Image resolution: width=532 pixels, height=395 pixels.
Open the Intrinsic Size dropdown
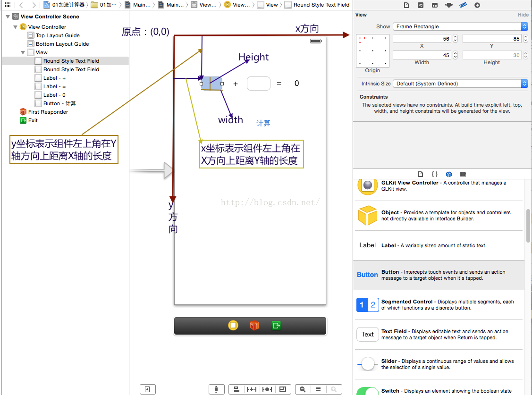click(460, 84)
